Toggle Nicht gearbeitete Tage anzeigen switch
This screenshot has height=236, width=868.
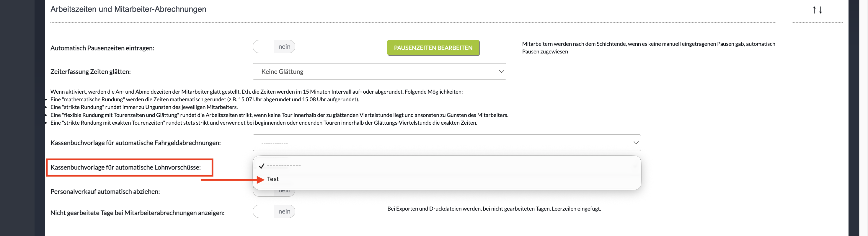(274, 211)
